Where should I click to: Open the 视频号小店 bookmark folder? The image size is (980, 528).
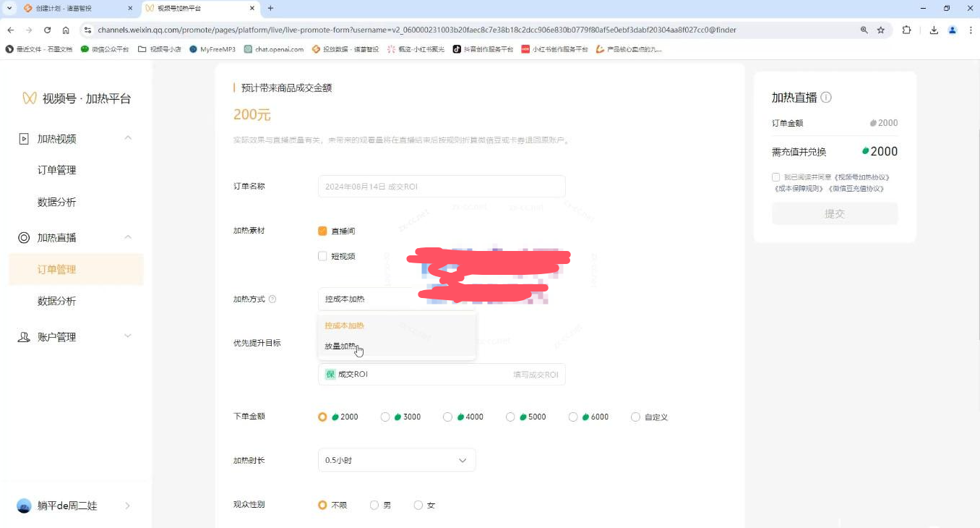tap(159, 49)
